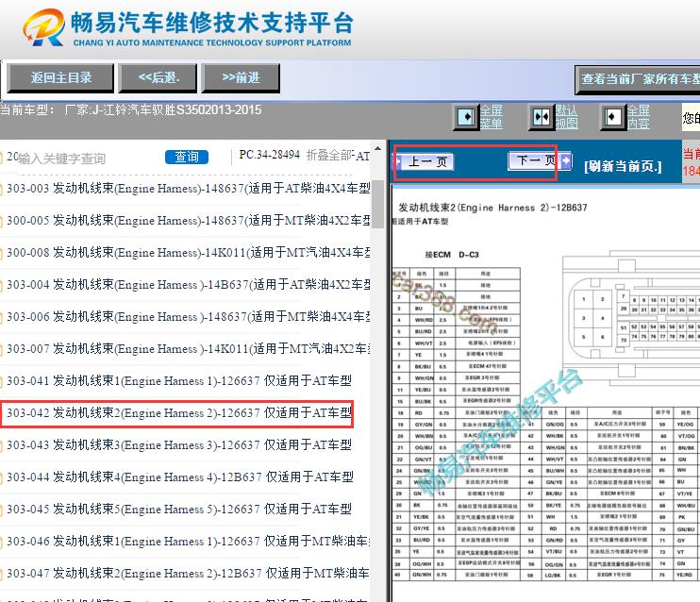
Task: Open 303-044 发动机线束4 12B637 AT车型
Action: (x=179, y=477)
